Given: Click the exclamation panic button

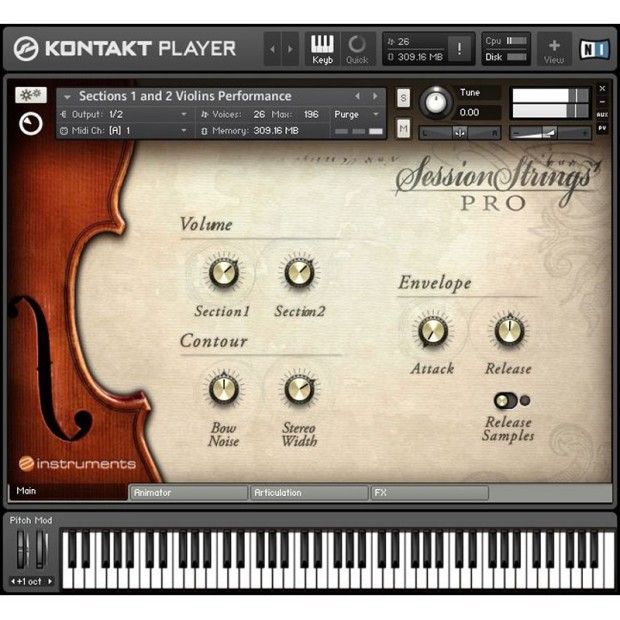Looking at the screenshot, I should 459,49.
